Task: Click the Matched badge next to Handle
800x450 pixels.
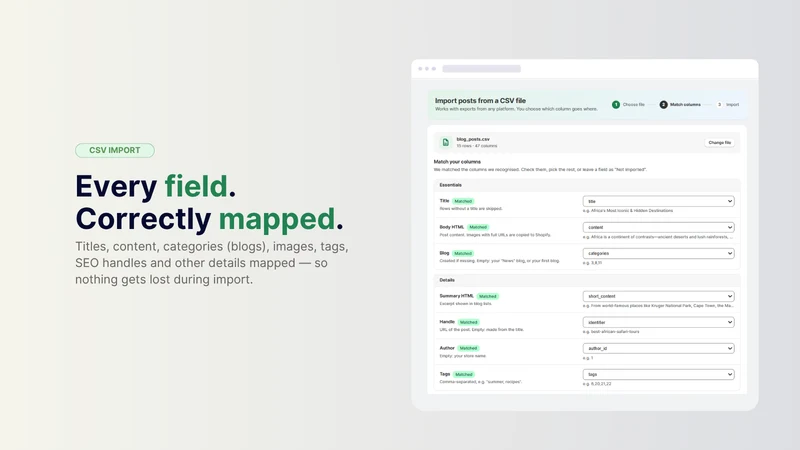Action: pos(468,322)
